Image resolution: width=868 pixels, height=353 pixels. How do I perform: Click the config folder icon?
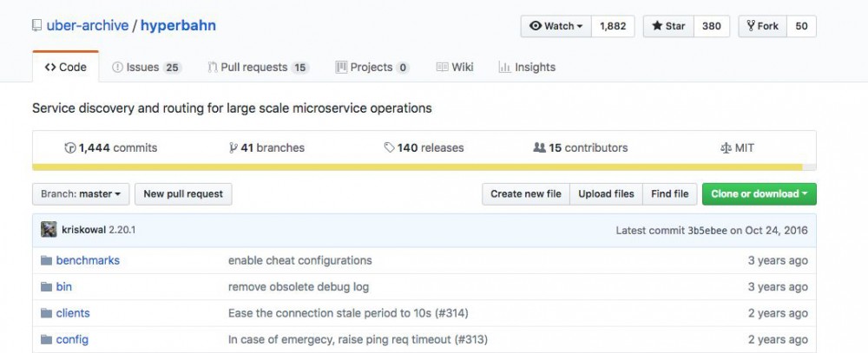[x=46, y=340]
